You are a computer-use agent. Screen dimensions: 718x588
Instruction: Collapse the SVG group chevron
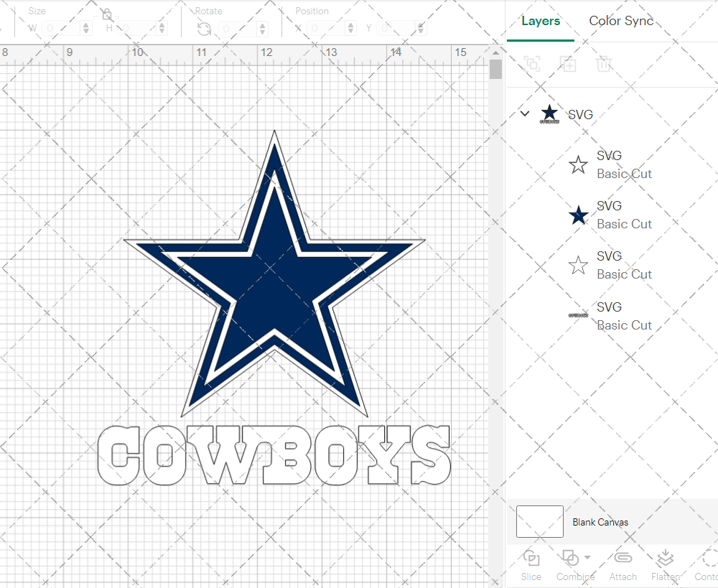(525, 113)
